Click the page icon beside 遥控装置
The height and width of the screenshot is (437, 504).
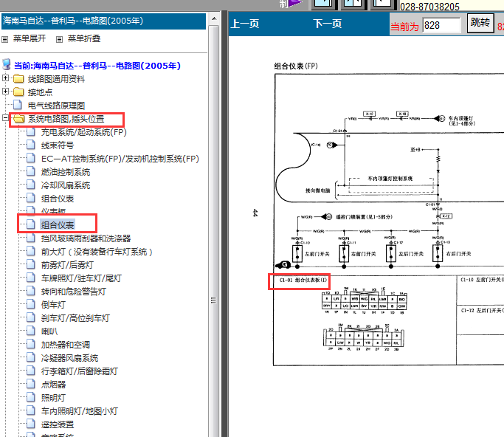tap(31, 424)
